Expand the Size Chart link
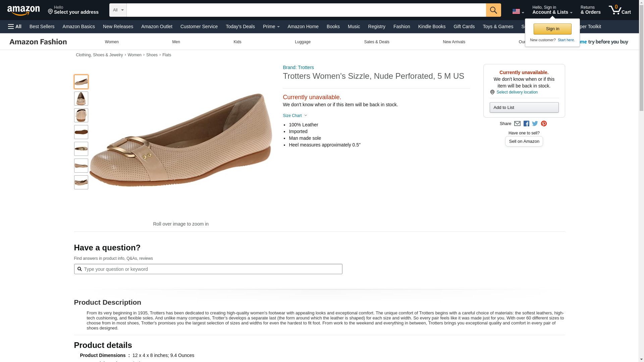 [x=294, y=116]
